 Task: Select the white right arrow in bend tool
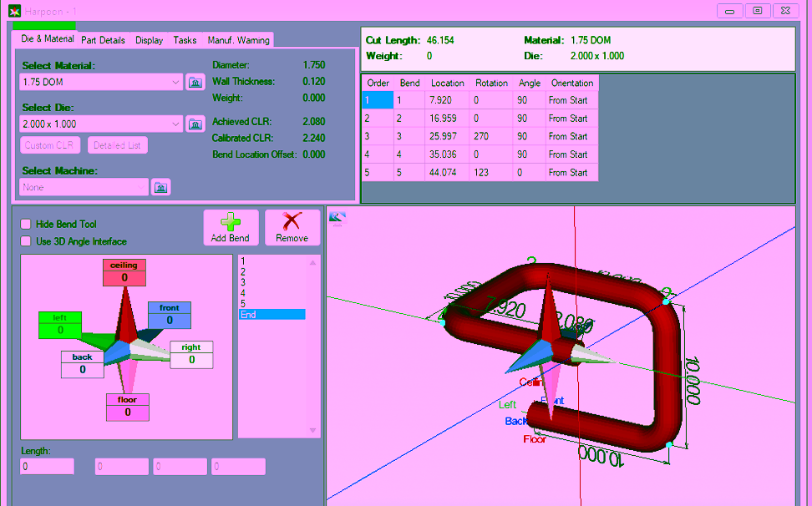click(x=150, y=349)
